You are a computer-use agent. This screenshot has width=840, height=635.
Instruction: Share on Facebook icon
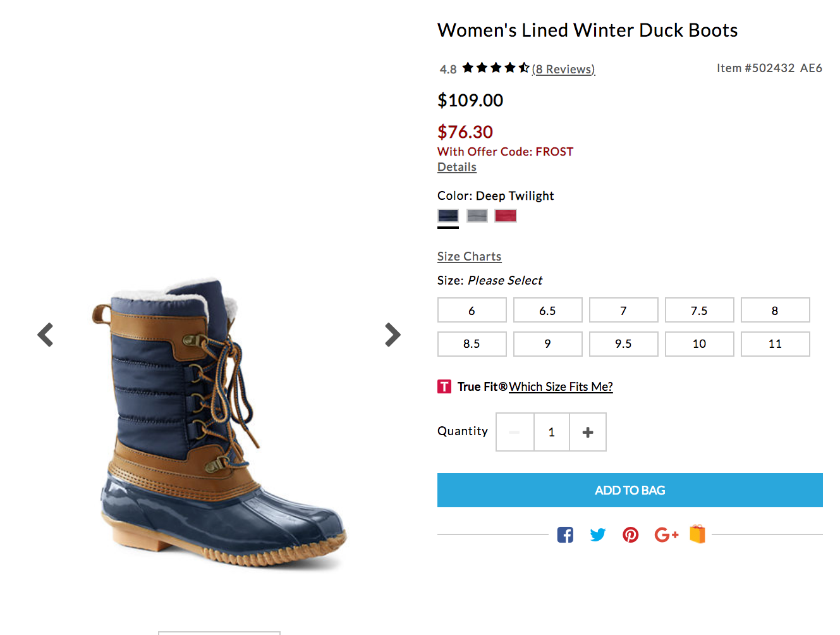565,535
